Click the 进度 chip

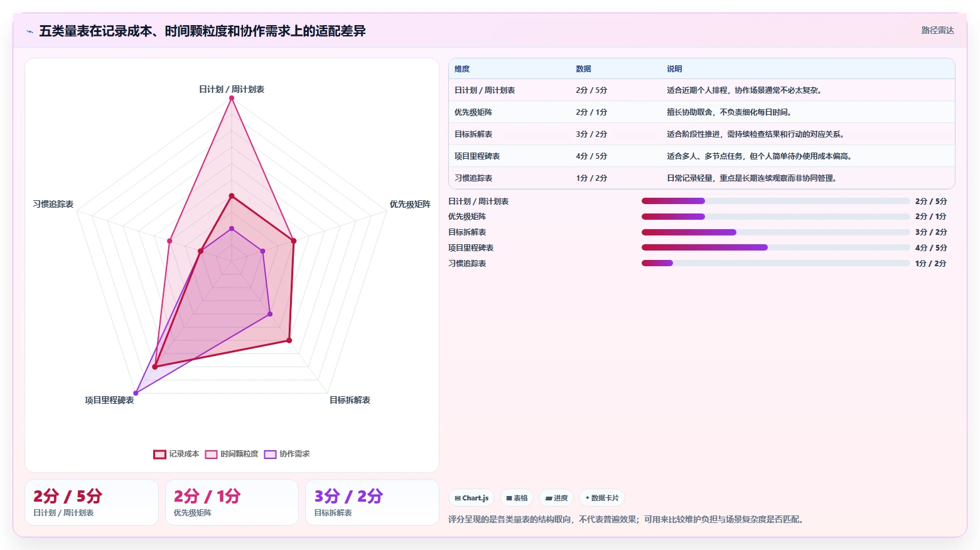[556, 498]
